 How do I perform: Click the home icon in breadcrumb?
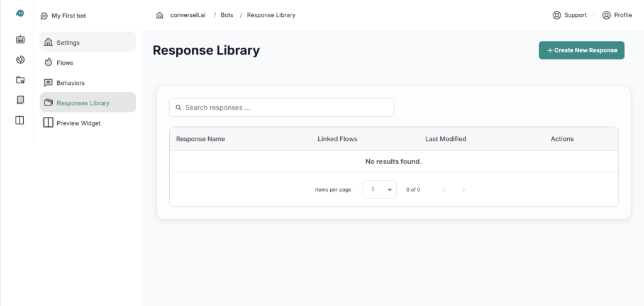160,15
